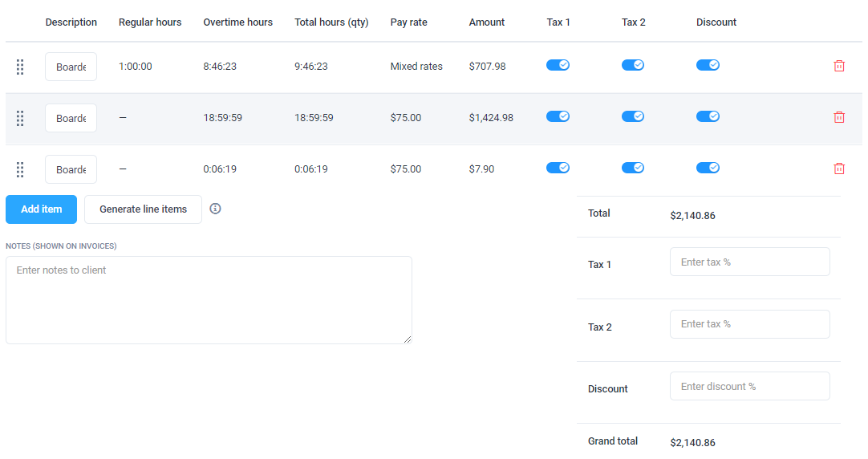Screen dimensions: 868x459
Task: Grab drag handle of $1,424.98 row
Action: [x=20, y=119]
